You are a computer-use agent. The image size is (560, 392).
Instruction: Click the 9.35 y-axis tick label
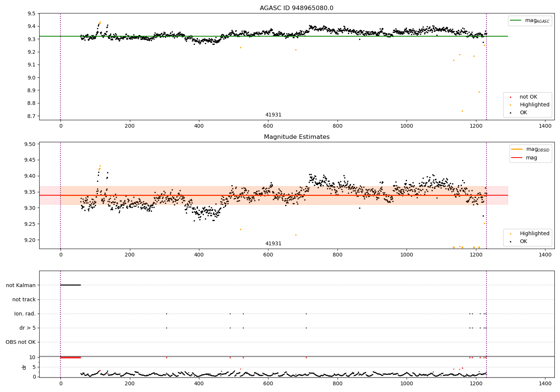31,192
